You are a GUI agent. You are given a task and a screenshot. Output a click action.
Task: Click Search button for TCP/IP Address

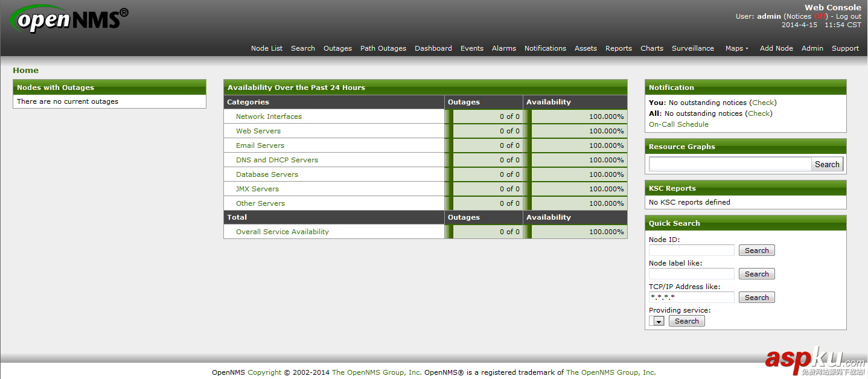(x=757, y=298)
